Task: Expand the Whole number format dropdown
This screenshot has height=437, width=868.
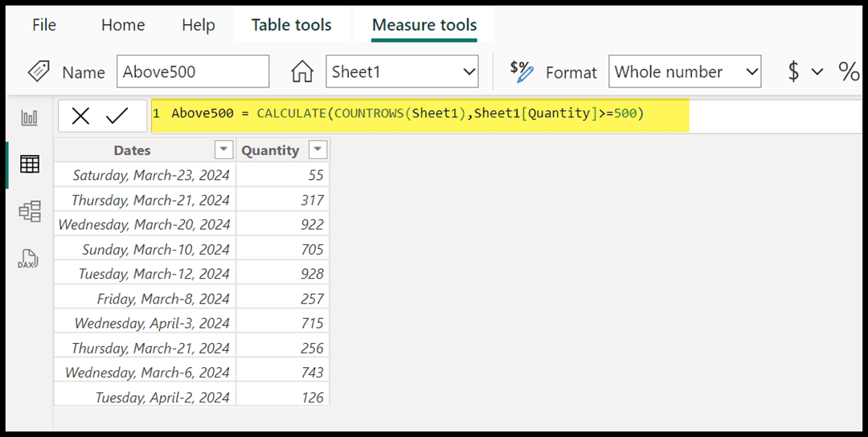Action: click(x=751, y=71)
